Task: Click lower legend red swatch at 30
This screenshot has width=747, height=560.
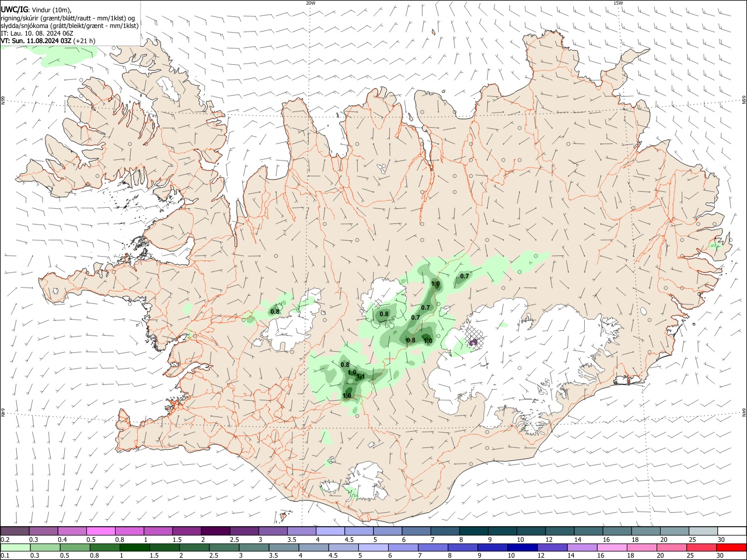Action: (x=731, y=547)
